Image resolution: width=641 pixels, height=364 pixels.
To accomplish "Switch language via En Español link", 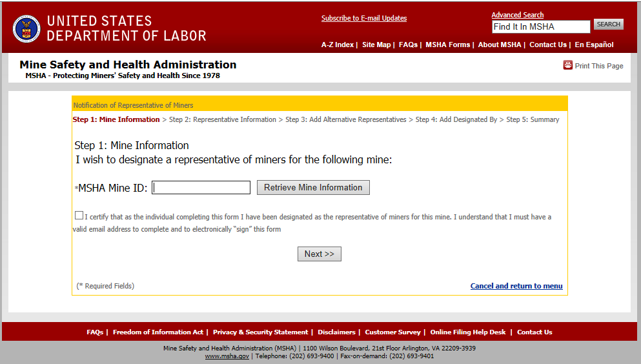I will point(594,45).
